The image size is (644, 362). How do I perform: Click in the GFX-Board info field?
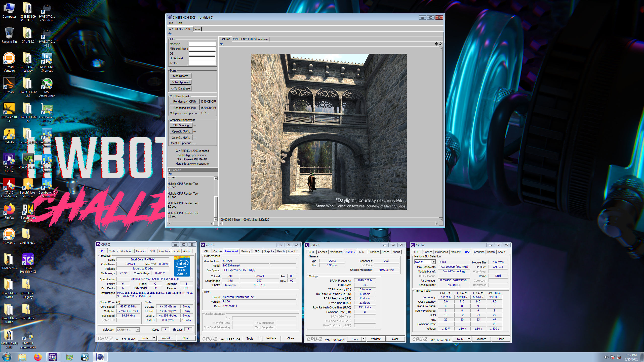pos(202,58)
